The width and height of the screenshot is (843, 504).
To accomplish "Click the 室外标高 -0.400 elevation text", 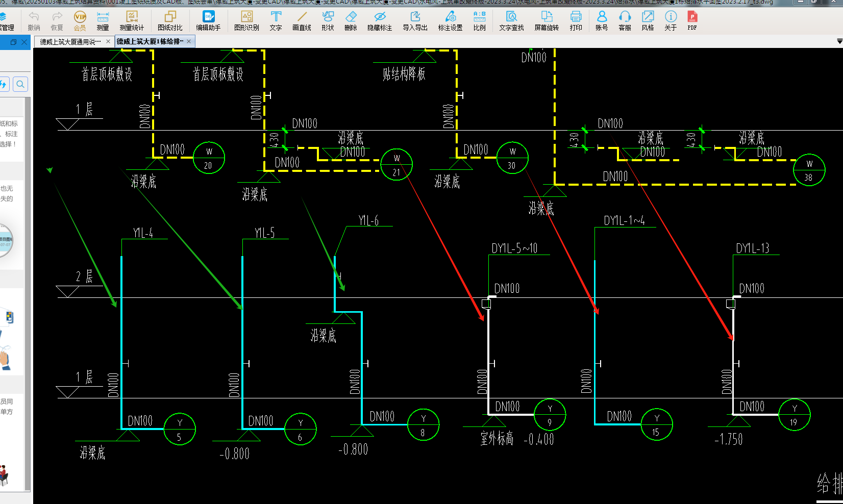I will point(517,439).
